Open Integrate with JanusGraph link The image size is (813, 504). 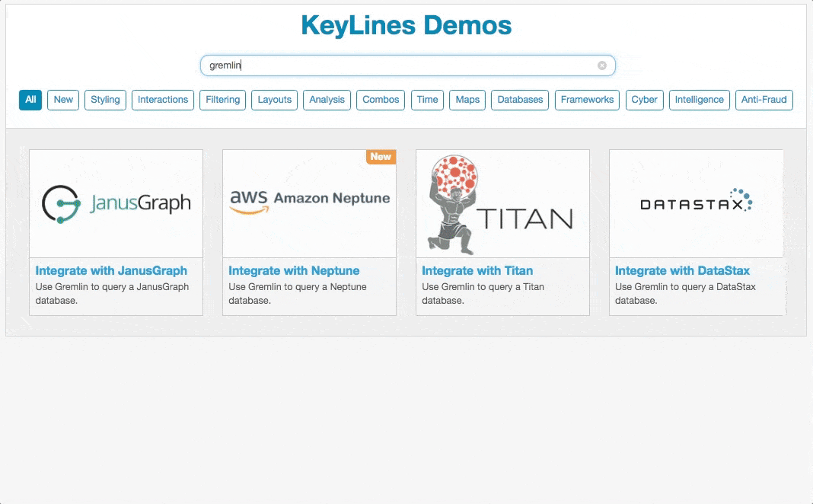point(111,270)
